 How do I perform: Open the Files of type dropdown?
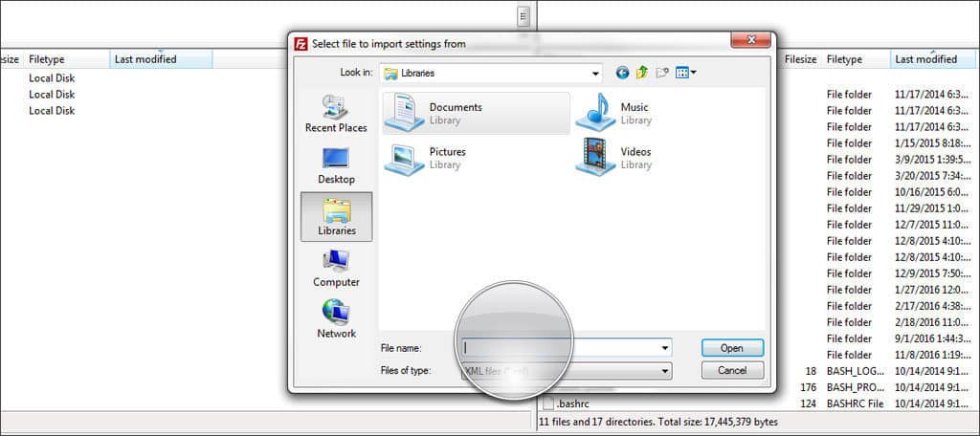click(x=663, y=371)
